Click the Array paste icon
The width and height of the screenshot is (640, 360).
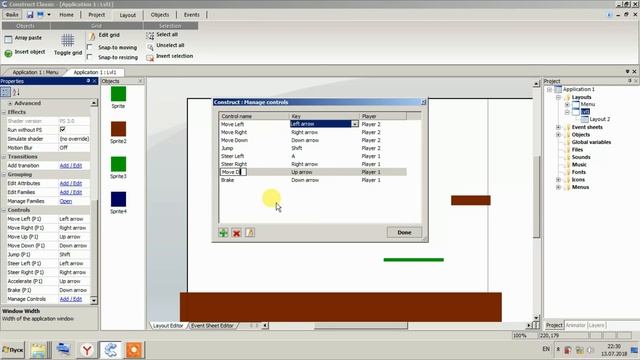pyautogui.click(x=8, y=39)
